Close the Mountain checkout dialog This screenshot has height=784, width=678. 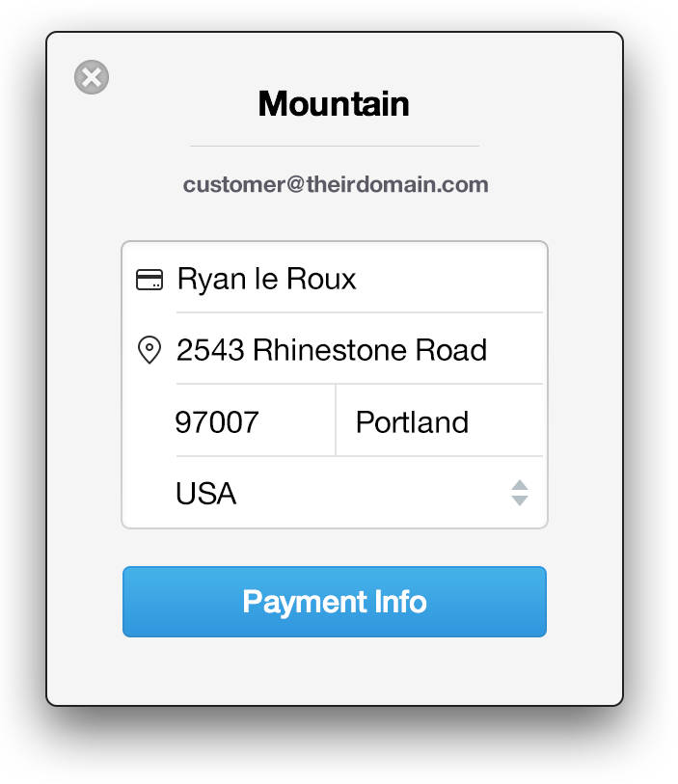[92, 77]
